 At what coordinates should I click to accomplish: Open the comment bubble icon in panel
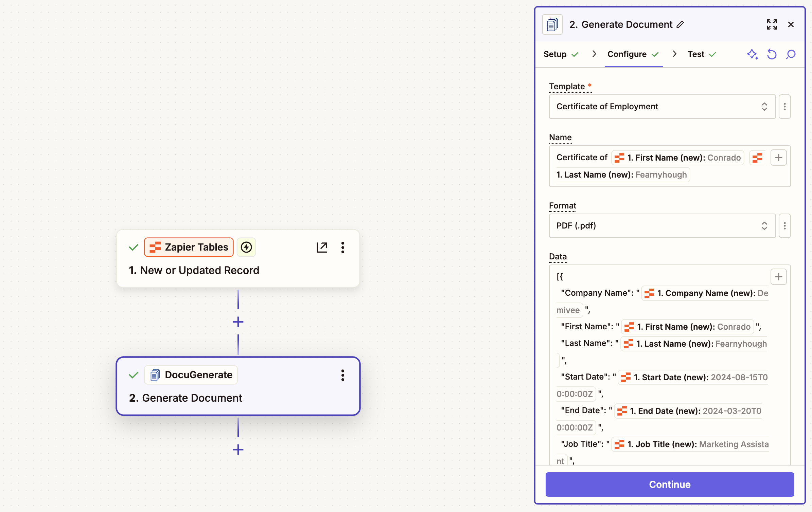pos(791,54)
